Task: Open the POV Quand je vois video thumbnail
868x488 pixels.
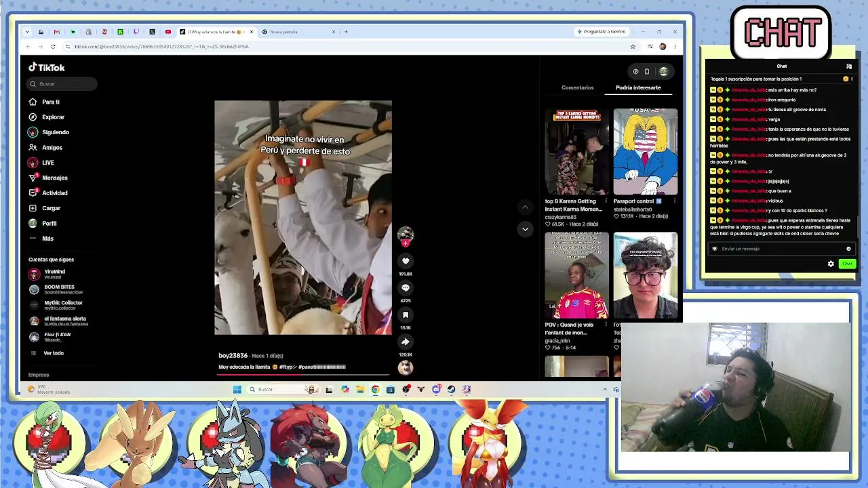Action: [576, 275]
